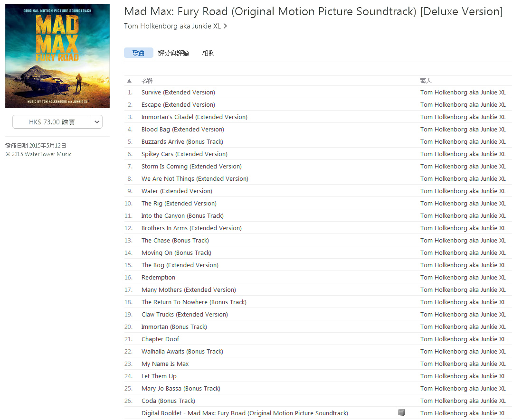
Task: Select the Digital Booklet entry
Action: point(318,413)
